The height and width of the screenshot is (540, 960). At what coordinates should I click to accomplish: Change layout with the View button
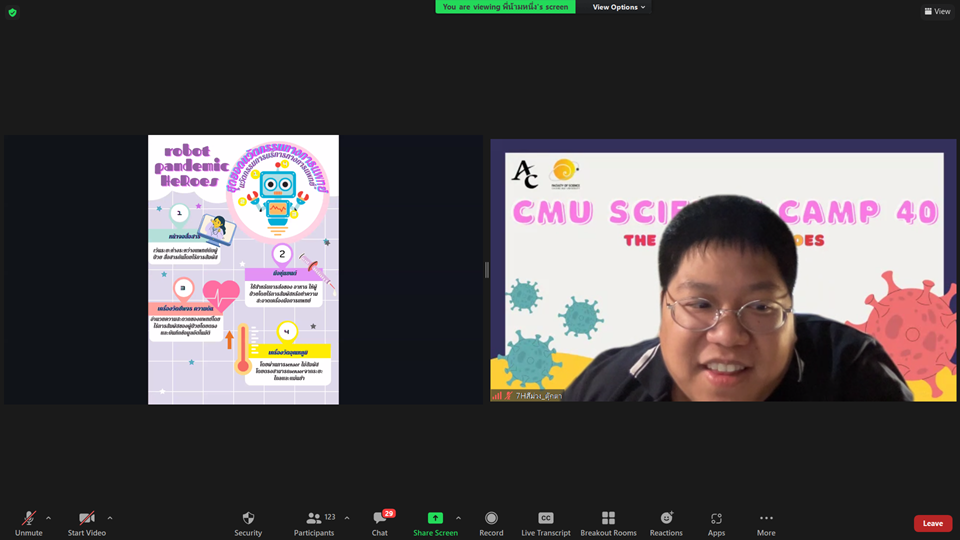[x=937, y=11]
